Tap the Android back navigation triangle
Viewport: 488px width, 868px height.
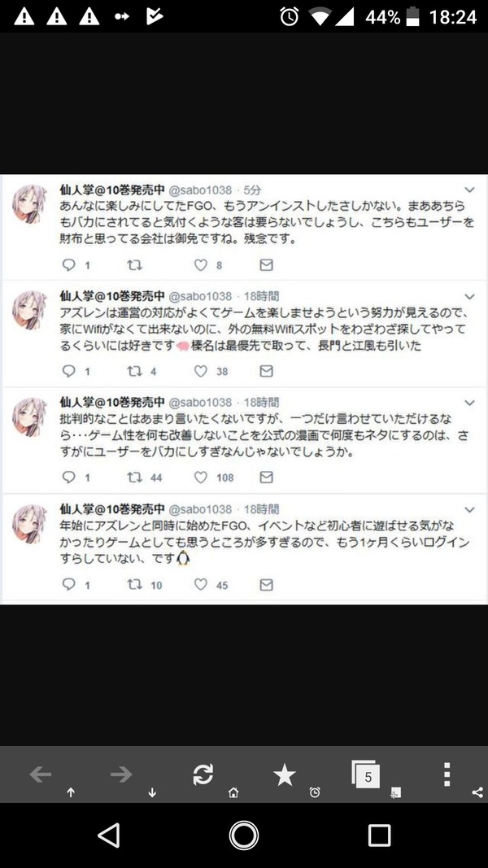[x=108, y=835]
